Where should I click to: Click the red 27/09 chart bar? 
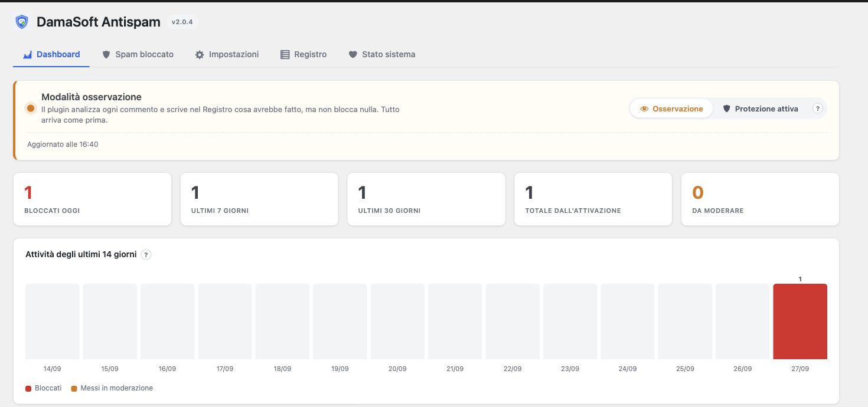(800, 321)
